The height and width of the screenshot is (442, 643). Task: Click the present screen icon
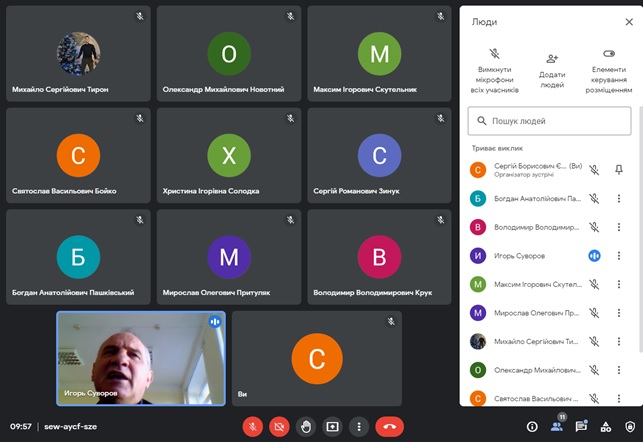pos(332,426)
